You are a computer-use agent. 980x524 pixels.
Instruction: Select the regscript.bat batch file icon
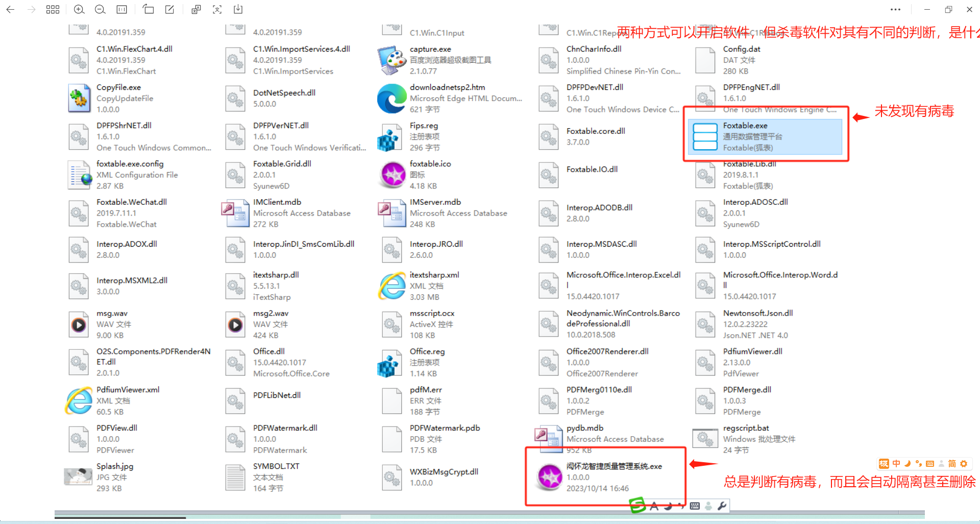[x=705, y=438]
